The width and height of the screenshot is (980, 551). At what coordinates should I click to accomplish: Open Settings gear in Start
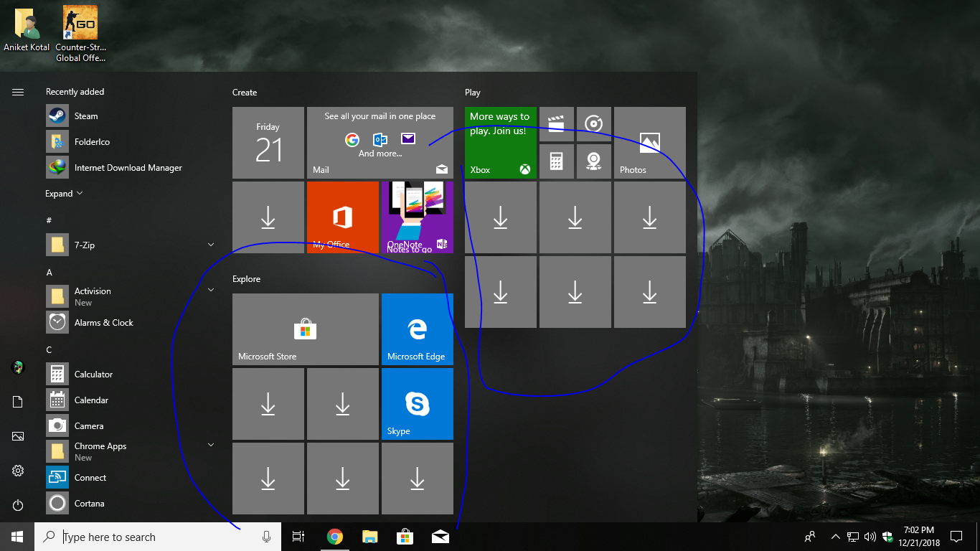pyautogui.click(x=18, y=471)
